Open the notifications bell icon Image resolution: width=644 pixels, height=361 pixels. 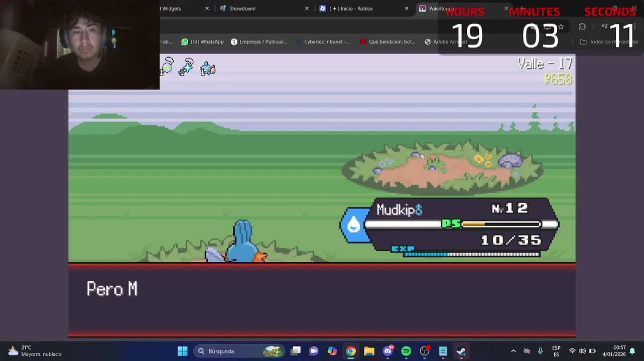[x=632, y=351]
